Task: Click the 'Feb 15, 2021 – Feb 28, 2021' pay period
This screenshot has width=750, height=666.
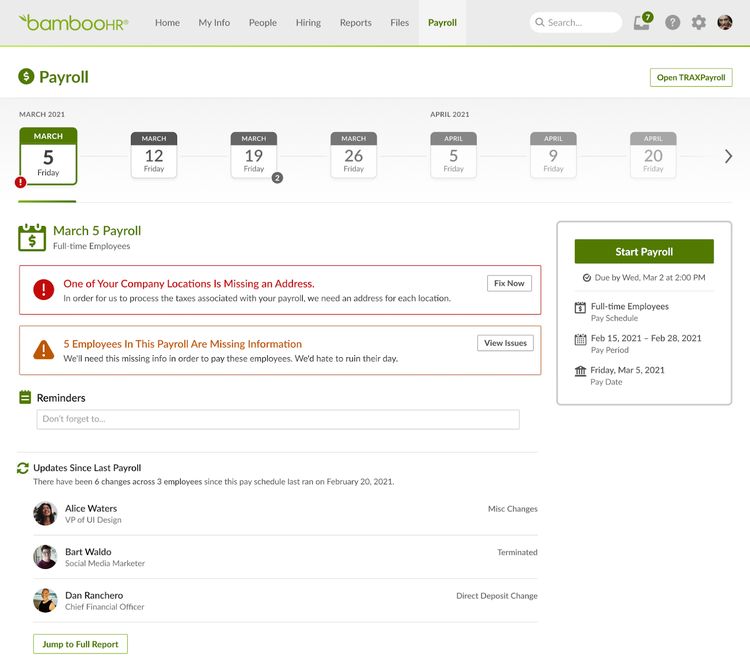Action: pos(646,338)
